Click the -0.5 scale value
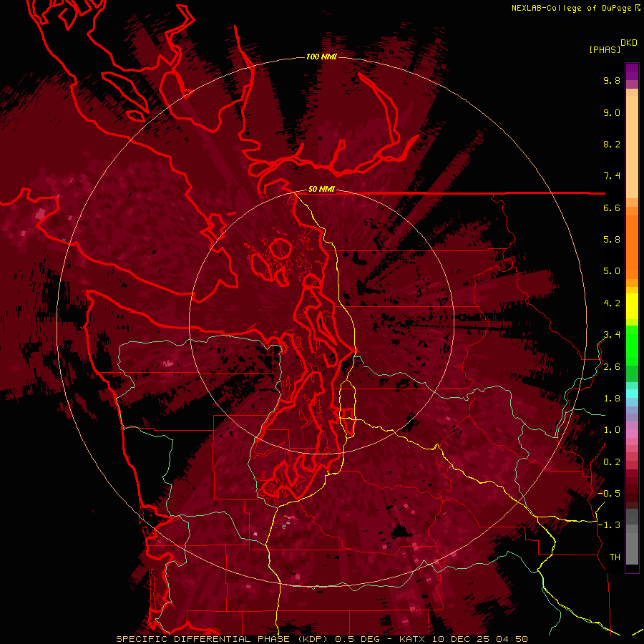Viewport: 644px width, 644px height. coord(609,494)
